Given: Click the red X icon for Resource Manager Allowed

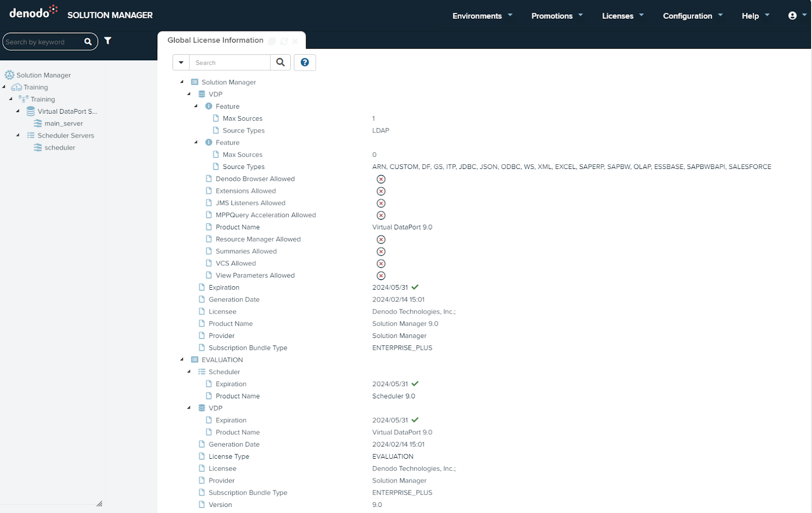Looking at the screenshot, I should click(381, 240).
